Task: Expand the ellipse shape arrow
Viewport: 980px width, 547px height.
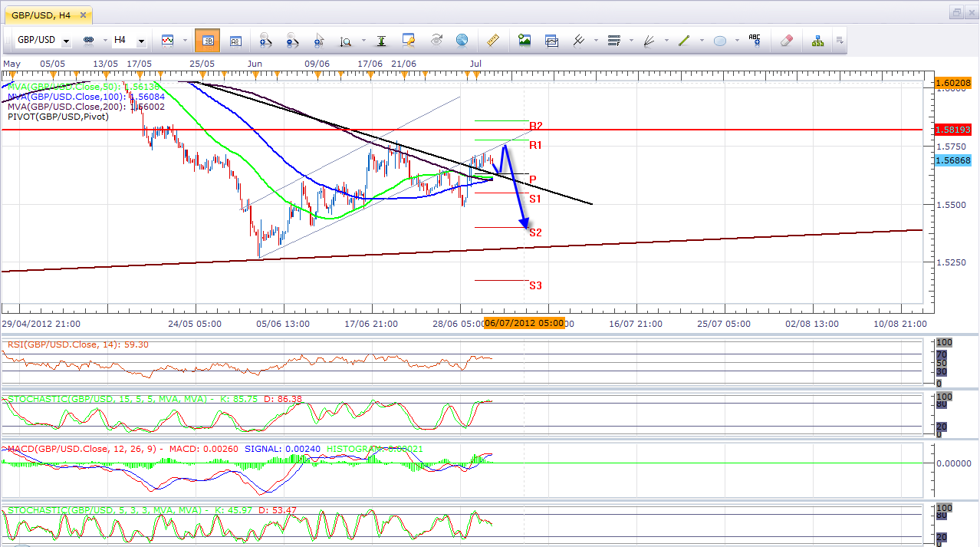Action: (736, 41)
